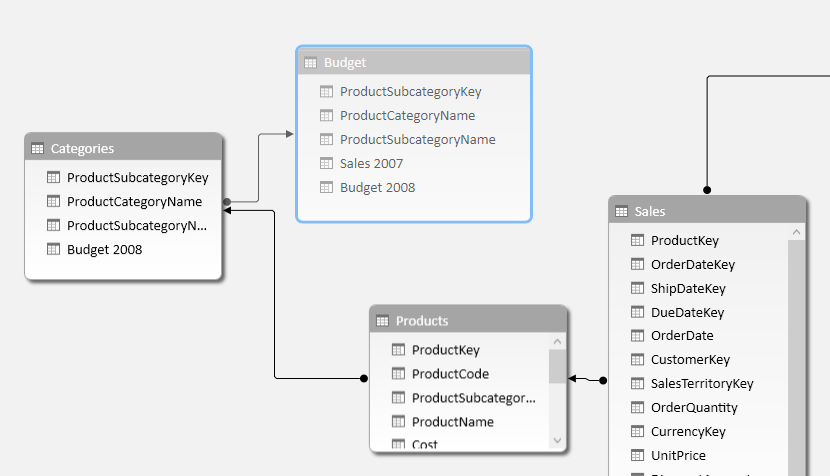Image resolution: width=830 pixels, height=476 pixels.
Task: Click the Sales table scrollbar track
Action: [x=796, y=357]
